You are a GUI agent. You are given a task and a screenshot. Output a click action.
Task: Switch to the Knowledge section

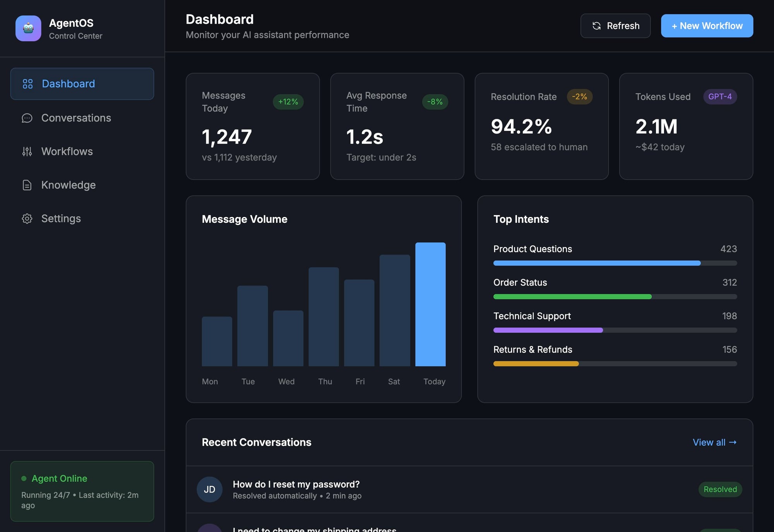coord(68,185)
